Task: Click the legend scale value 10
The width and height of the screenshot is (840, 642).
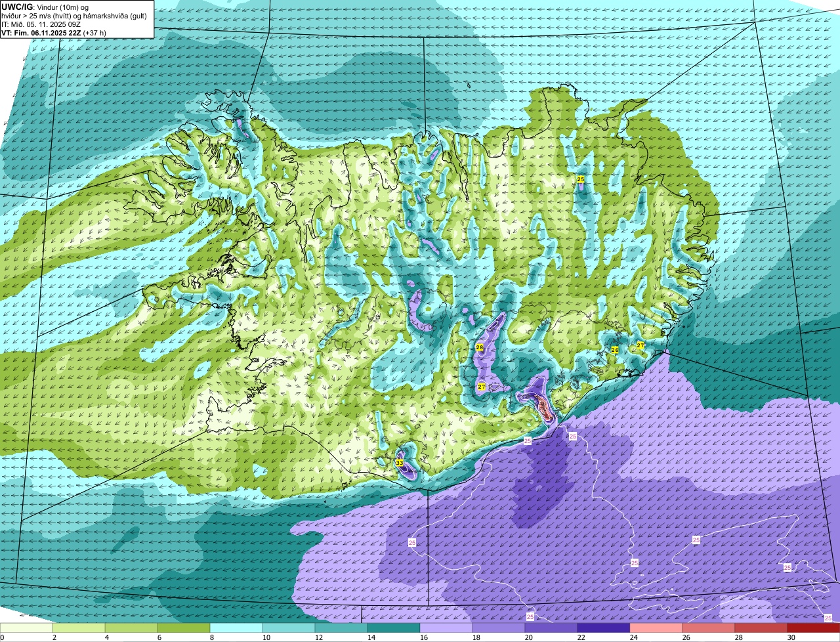Action: point(265,637)
